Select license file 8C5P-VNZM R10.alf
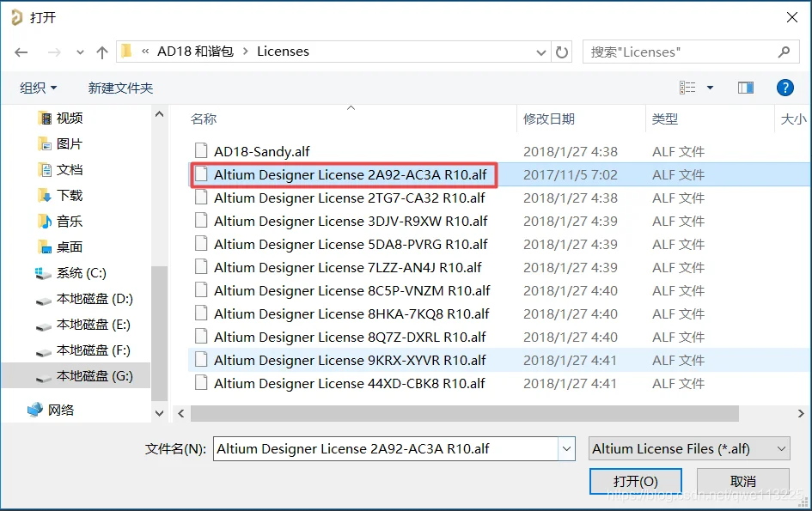Screen dimensions: 812x511 [x=352, y=290]
